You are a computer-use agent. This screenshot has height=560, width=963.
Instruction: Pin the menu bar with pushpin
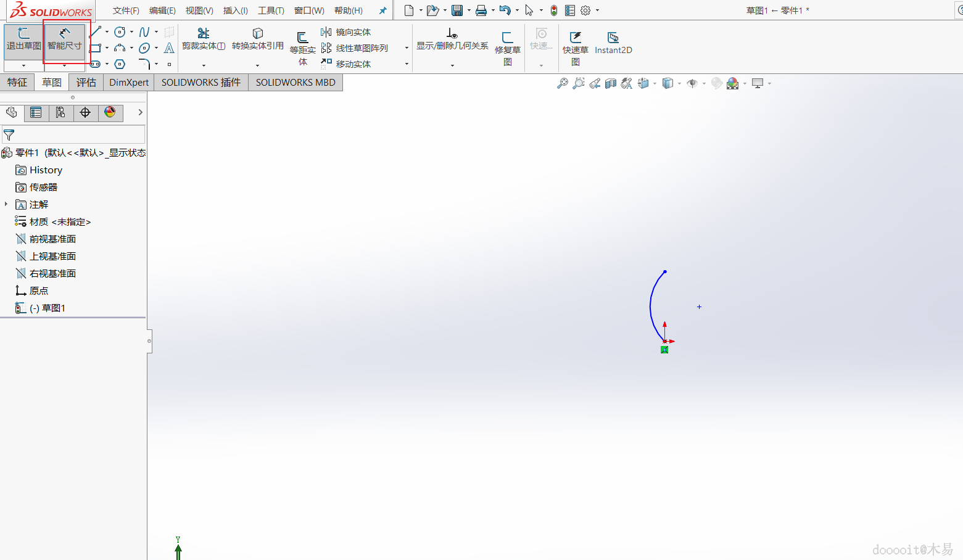(x=382, y=10)
